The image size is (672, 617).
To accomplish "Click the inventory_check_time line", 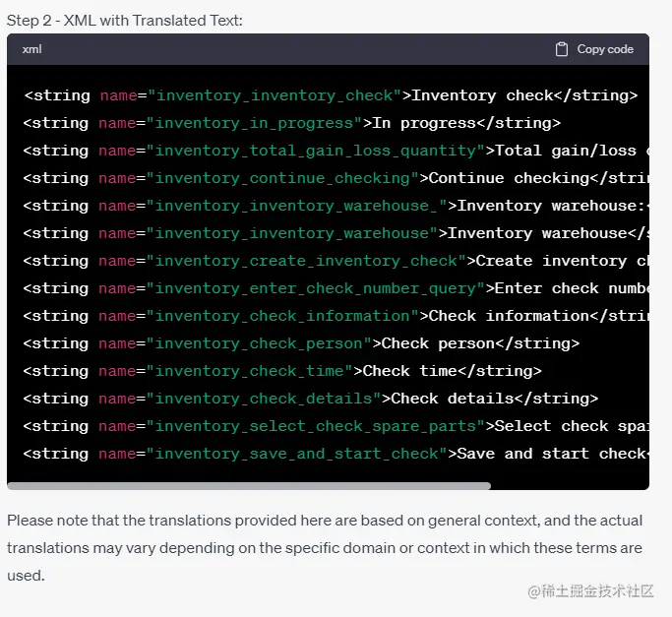I will point(282,371).
